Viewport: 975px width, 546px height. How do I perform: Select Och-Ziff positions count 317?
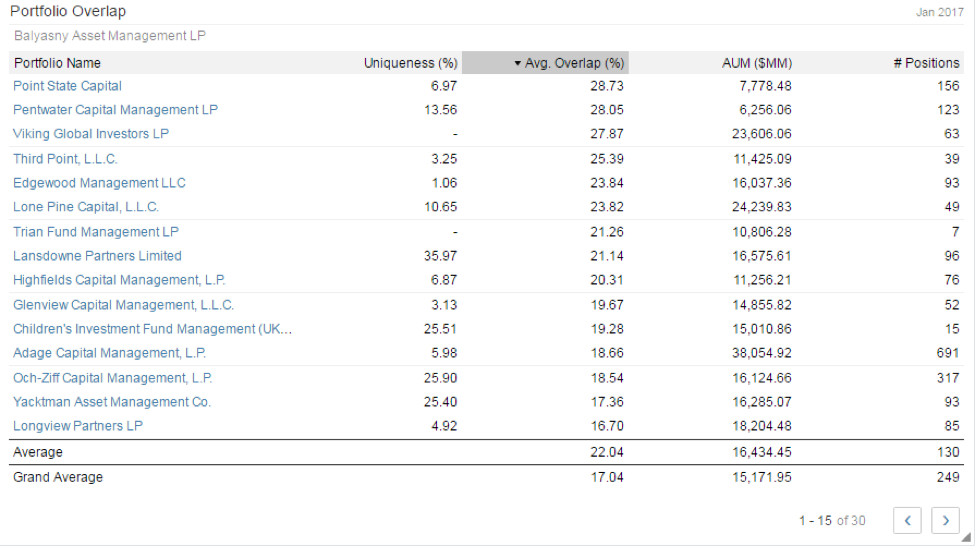[948, 377]
